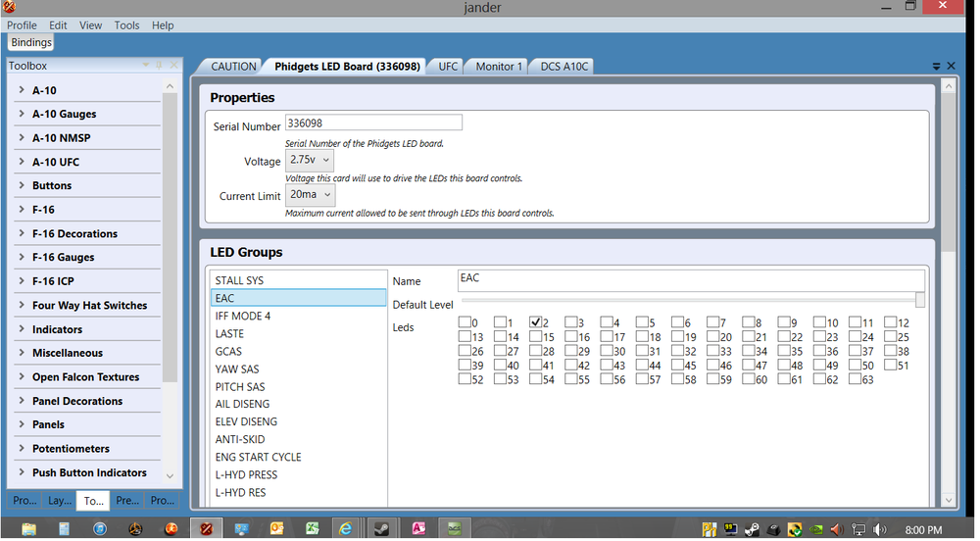The image size is (980, 541).
Task: Click the Bindings button
Action: coord(31,42)
